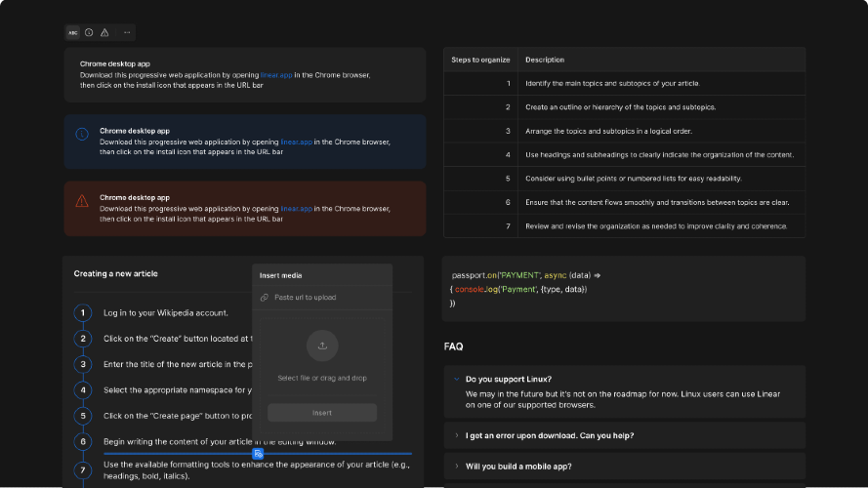Open linear.app link in blue info callout
The width and height of the screenshot is (868, 488).
(x=296, y=142)
